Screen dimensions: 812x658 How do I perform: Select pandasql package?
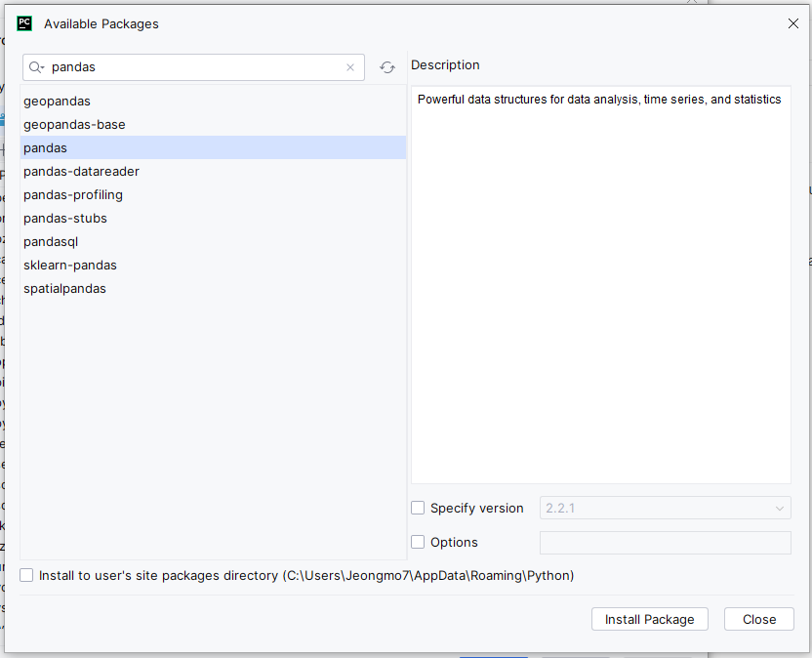pyautogui.click(x=213, y=241)
